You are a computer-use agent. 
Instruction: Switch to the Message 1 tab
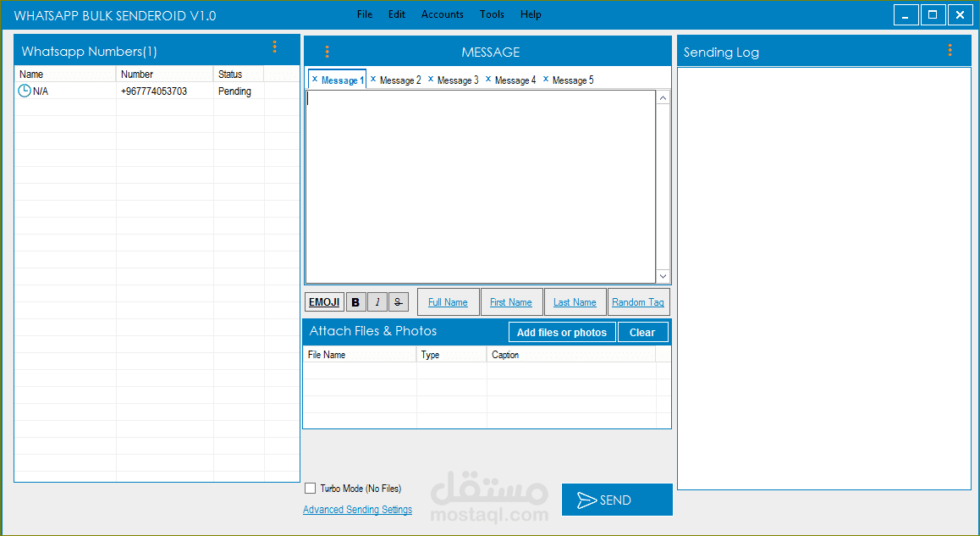coord(342,80)
